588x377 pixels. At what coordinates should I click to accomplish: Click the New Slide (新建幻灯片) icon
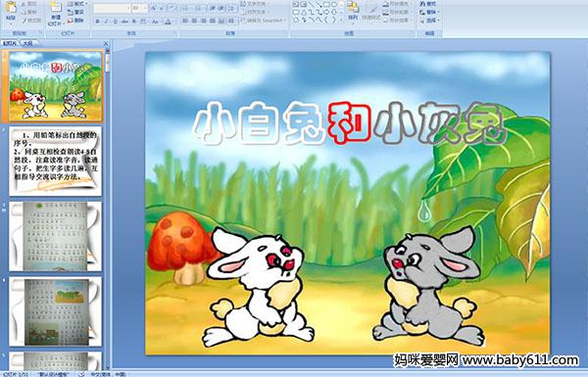click(56, 7)
